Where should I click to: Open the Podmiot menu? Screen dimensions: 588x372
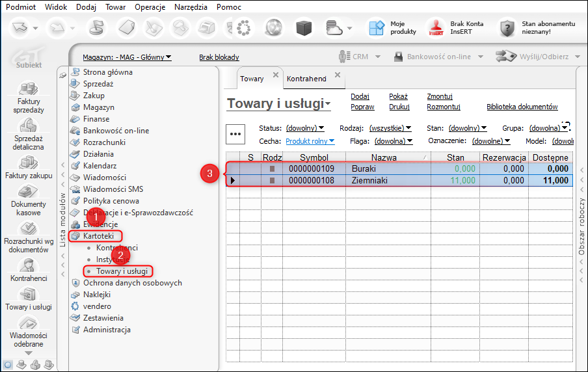(x=21, y=7)
